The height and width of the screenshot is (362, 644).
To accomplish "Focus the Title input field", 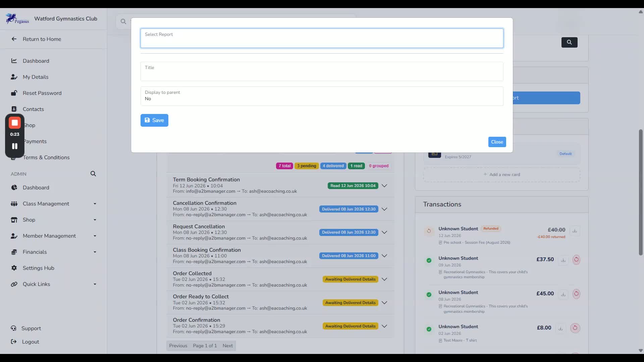I will [322, 71].
